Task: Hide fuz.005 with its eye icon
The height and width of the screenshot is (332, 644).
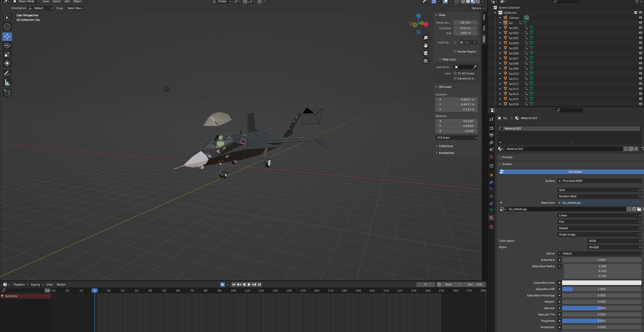Action: pos(640,48)
